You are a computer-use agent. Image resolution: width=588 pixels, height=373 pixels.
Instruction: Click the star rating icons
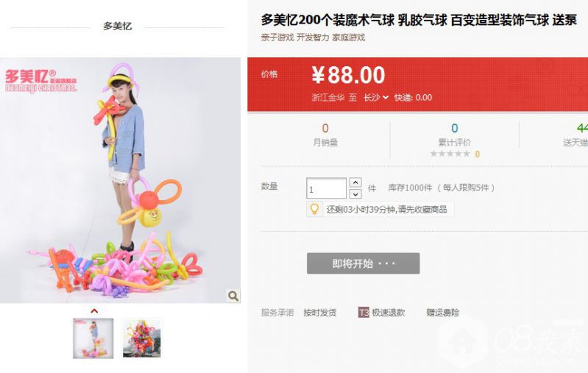[450, 154]
